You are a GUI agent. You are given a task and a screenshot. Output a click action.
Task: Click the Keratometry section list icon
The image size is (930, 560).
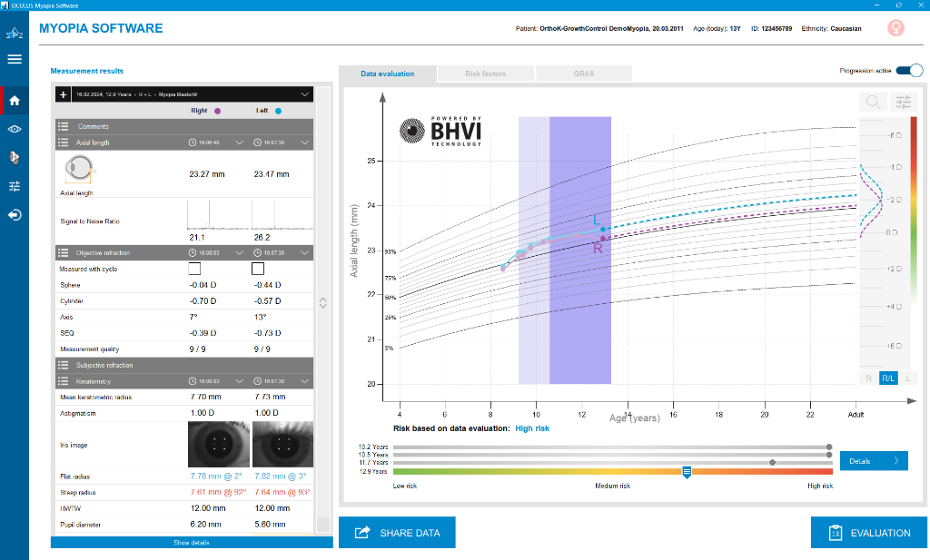[x=63, y=381]
